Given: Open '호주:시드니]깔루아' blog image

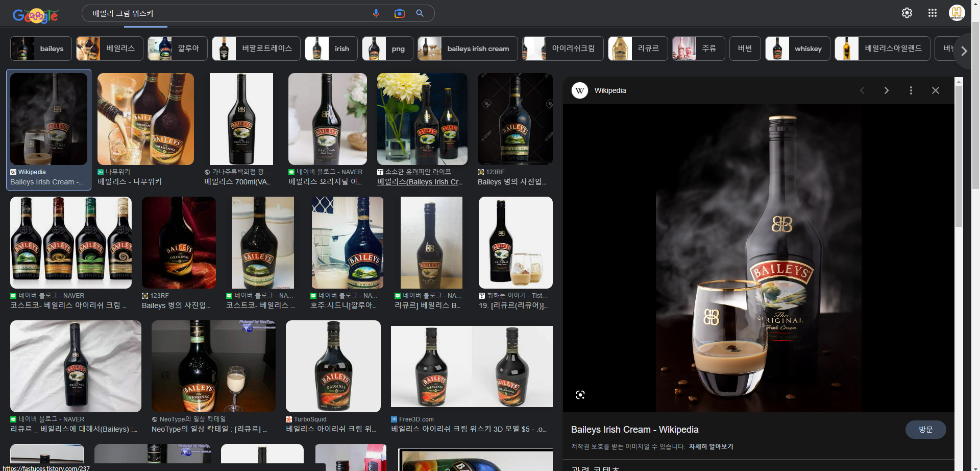Looking at the screenshot, I should tap(347, 243).
